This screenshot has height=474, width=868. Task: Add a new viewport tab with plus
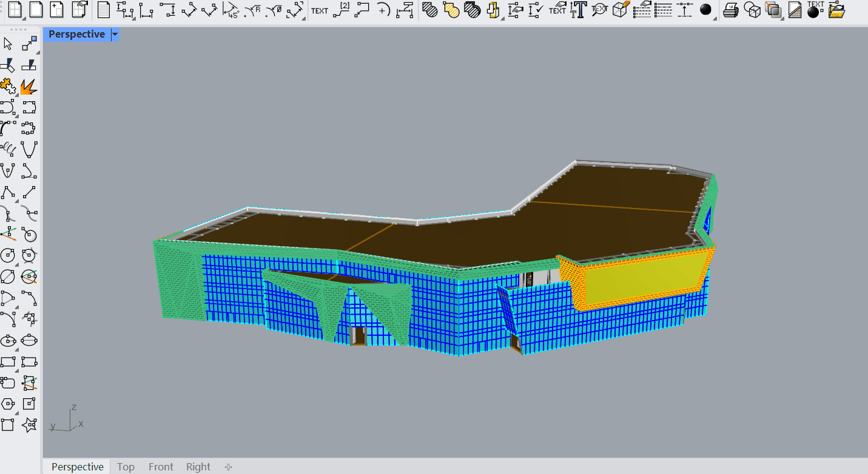coord(229,467)
